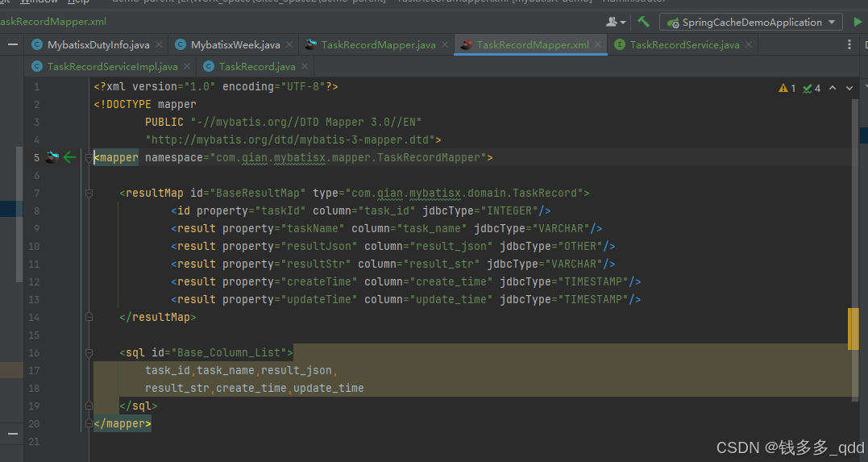Click the result_str column name on line 18
The height and width of the screenshot is (462, 868).
[x=177, y=389]
